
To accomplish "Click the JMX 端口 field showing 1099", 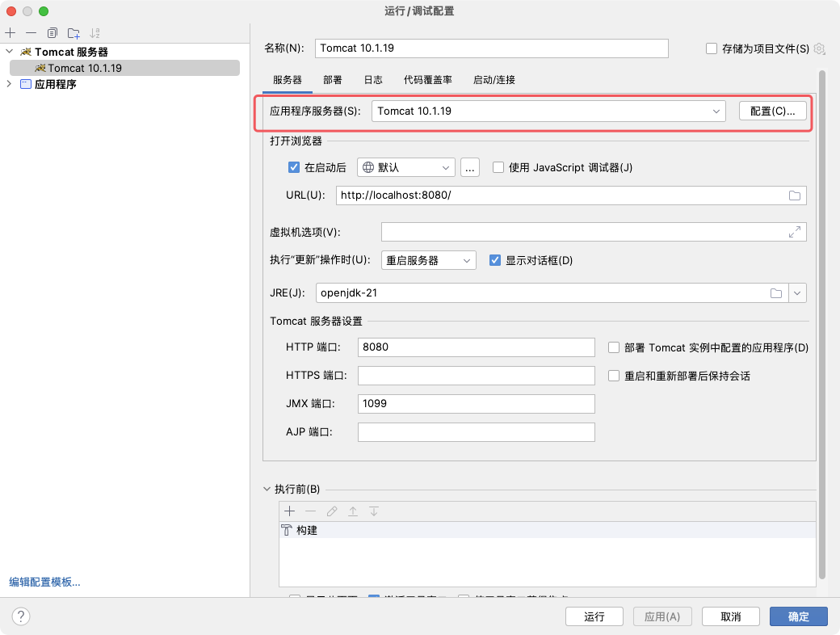I will pos(477,404).
